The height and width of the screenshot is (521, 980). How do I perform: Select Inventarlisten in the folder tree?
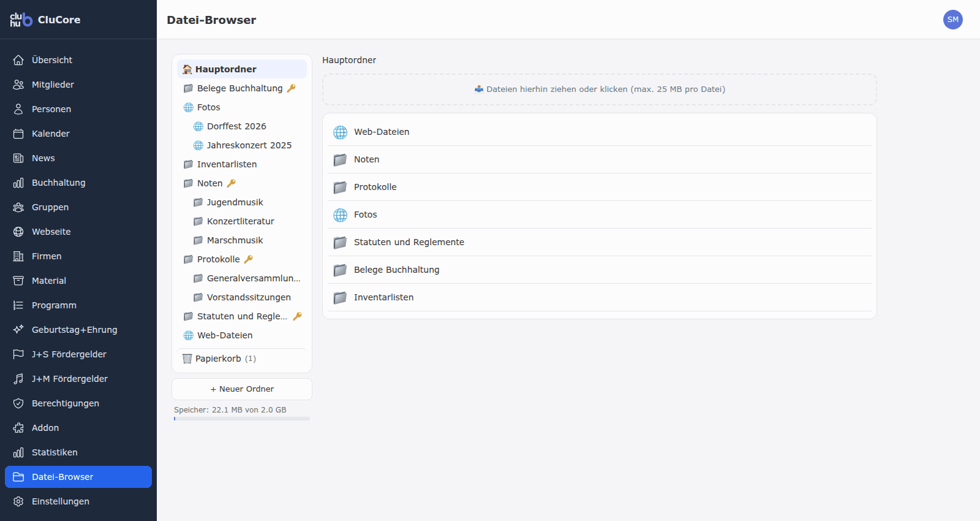tap(242, 164)
